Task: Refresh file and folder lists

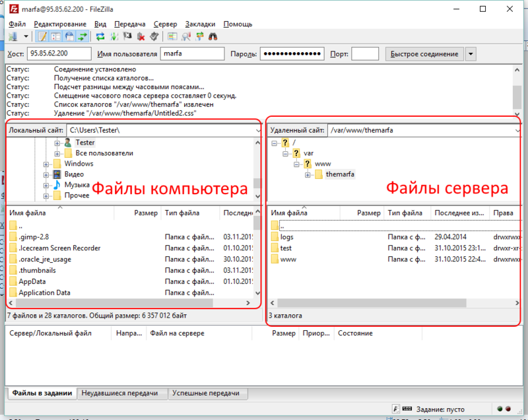Action: point(100,36)
